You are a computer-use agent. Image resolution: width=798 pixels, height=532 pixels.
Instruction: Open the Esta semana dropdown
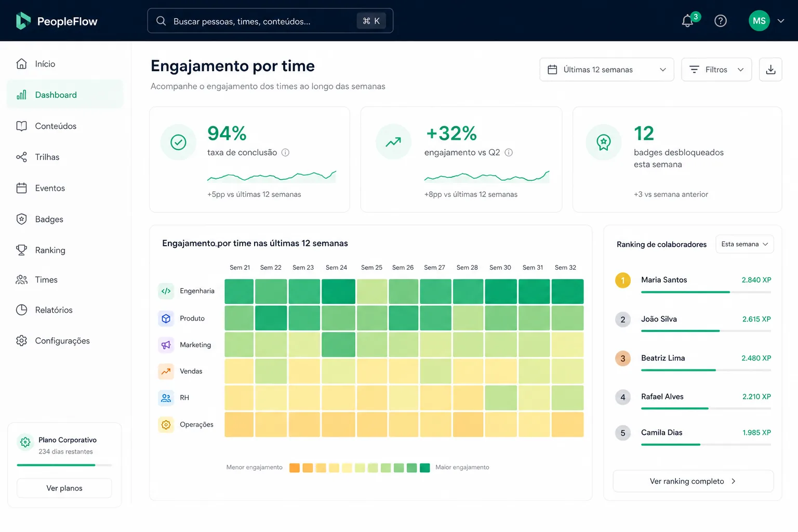click(x=744, y=244)
